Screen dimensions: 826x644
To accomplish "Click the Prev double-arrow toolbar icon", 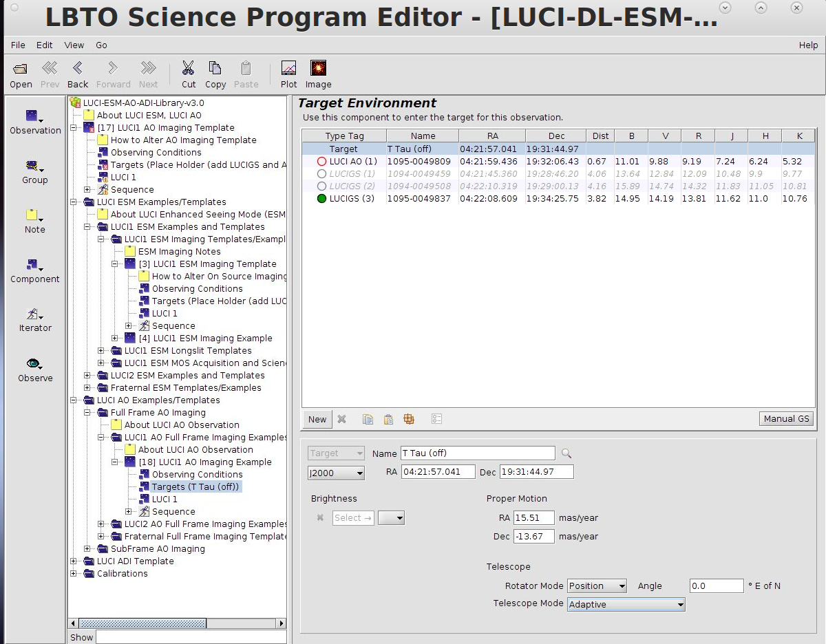I will click(x=50, y=68).
